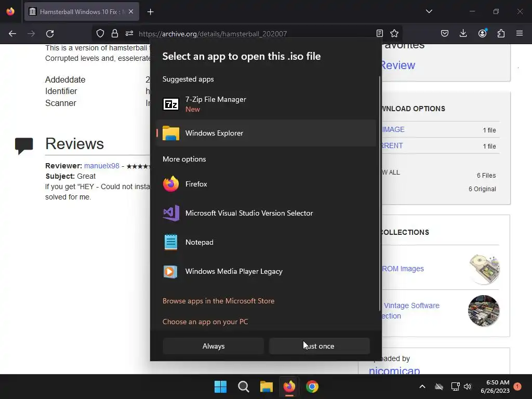Image resolution: width=532 pixels, height=399 pixels.
Task: Open the ROM Images collection link
Action: pyautogui.click(x=403, y=269)
